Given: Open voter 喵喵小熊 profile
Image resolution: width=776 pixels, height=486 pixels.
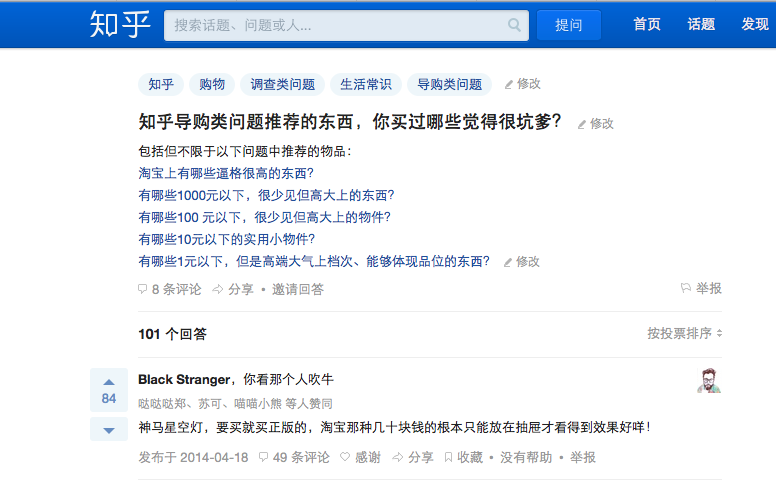Looking at the screenshot, I should point(258,404).
